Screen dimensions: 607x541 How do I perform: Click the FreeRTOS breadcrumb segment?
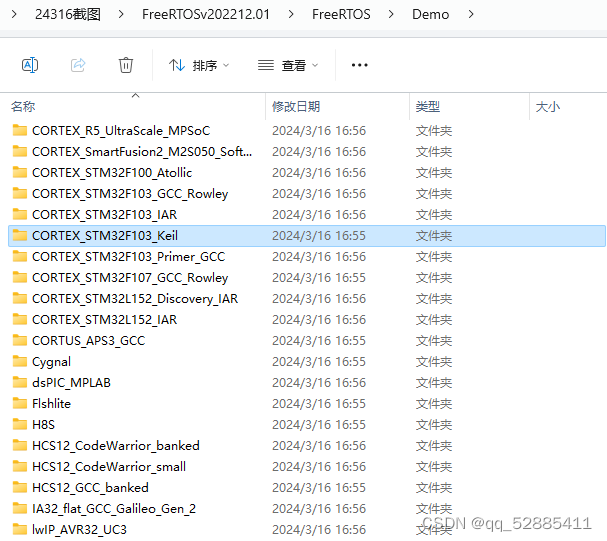(x=341, y=14)
